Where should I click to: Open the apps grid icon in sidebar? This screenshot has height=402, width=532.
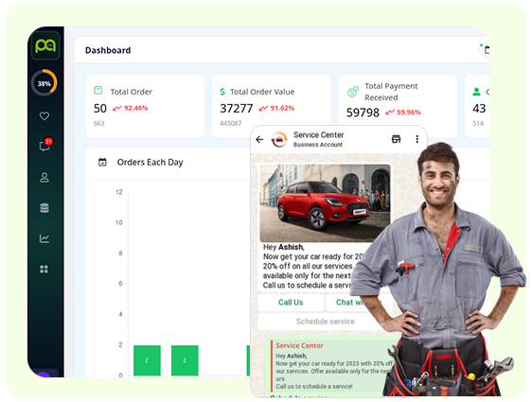tap(44, 270)
